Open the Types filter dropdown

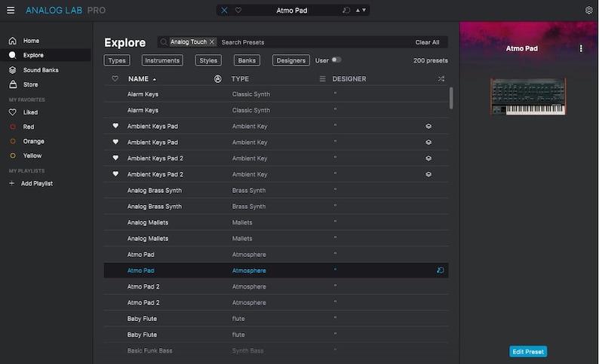[x=117, y=60]
